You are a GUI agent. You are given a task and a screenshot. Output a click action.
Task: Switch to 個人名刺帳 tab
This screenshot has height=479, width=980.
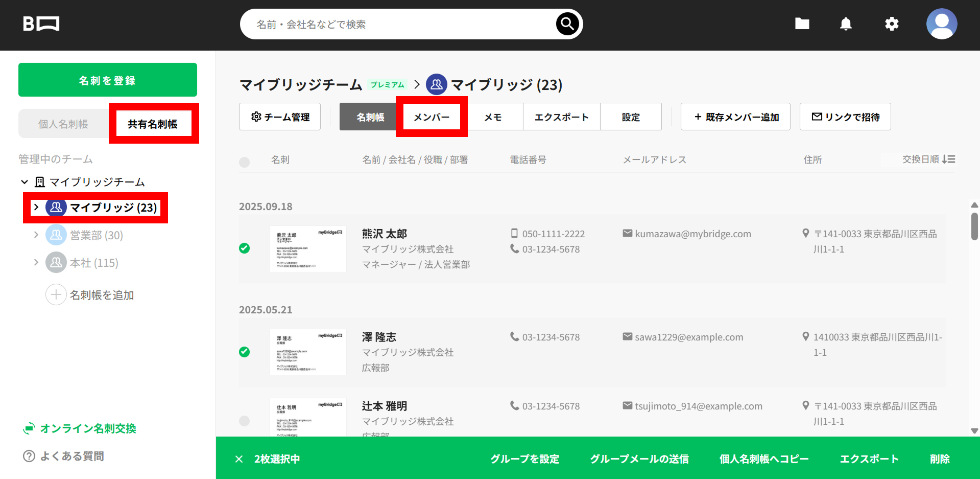point(63,124)
